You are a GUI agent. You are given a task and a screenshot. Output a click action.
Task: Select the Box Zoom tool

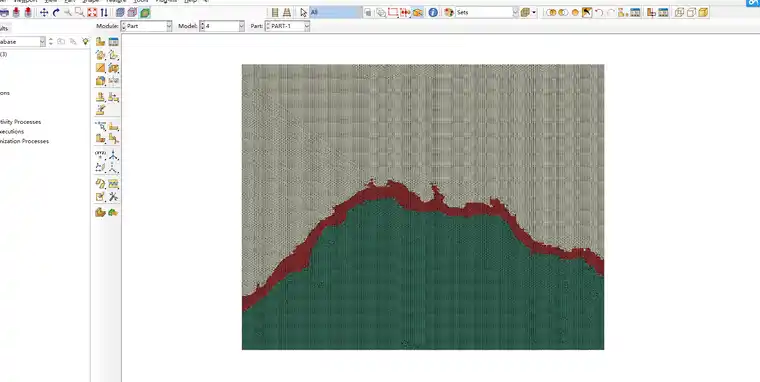(79, 13)
